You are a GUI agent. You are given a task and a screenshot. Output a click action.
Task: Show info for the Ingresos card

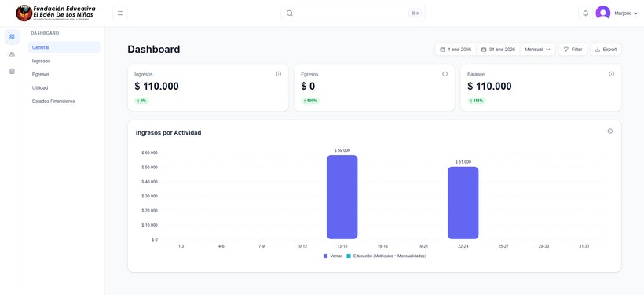[x=279, y=74]
